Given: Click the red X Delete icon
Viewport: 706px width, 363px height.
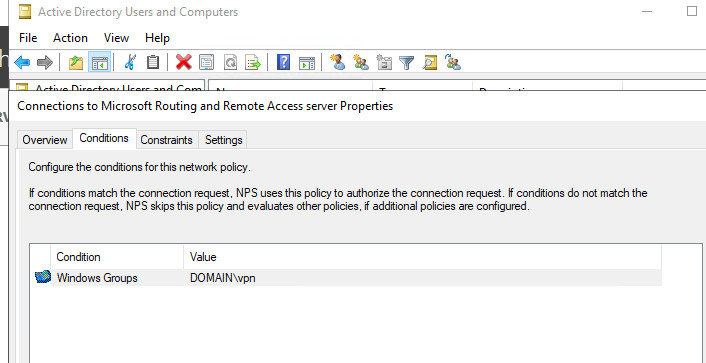Looking at the screenshot, I should pyautogui.click(x=184, y=62).
